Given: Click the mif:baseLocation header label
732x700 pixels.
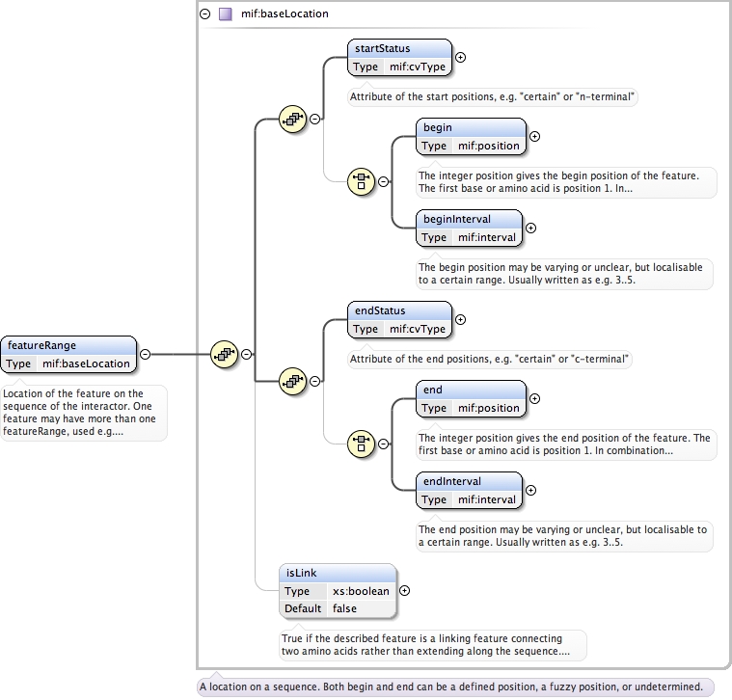Looking at the screenshot, I should pyautogui.click(x=285, y=14).
